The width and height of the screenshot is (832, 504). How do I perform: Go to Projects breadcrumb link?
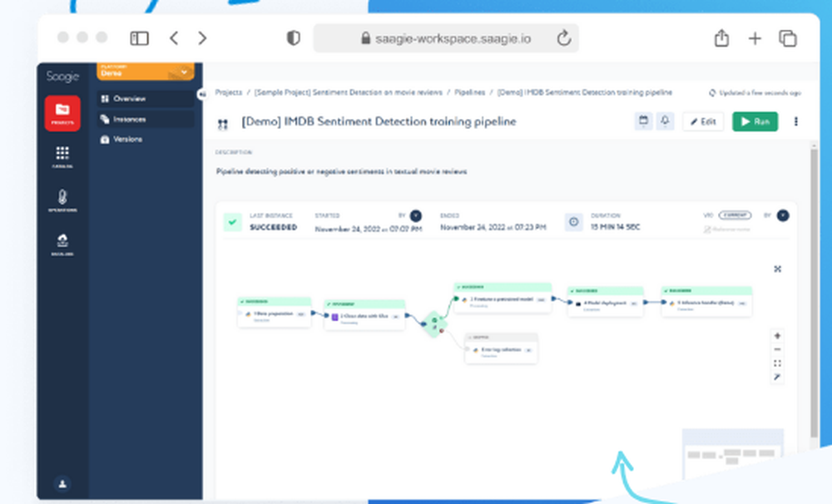click(228, 92)
